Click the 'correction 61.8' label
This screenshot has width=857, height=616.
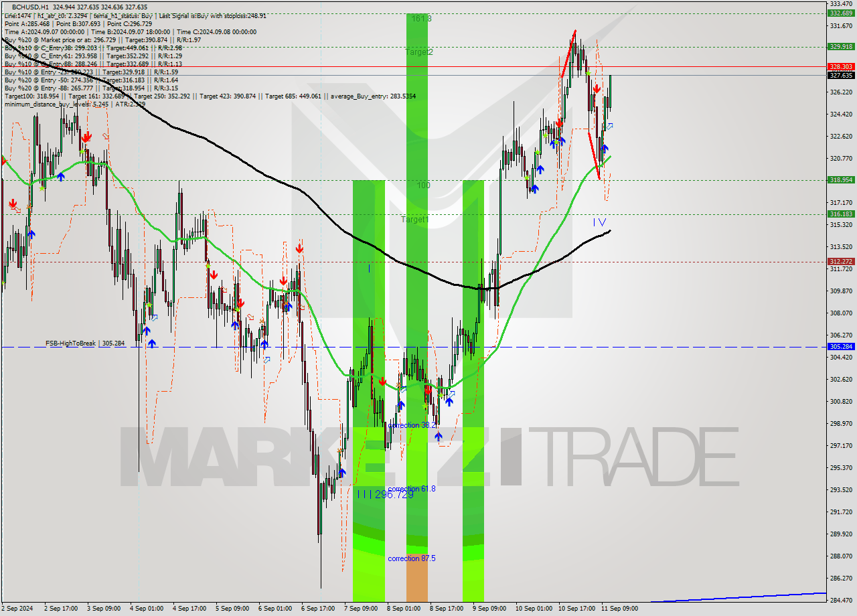[412, 489]
